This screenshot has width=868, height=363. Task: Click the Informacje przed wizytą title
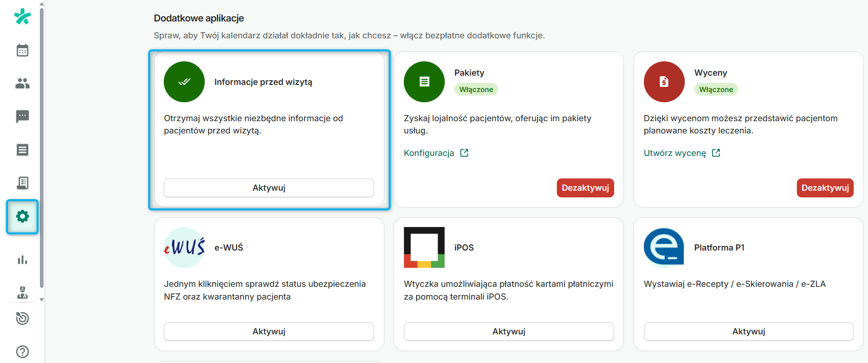click(263, 82)
